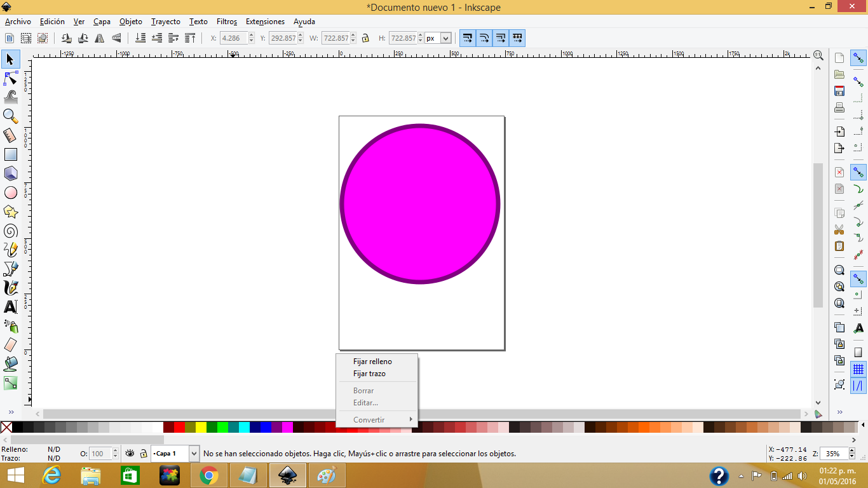This screenshot has height=488, width=868.
Task: Select the Fill bucket tool
Action: click(10, 364)
